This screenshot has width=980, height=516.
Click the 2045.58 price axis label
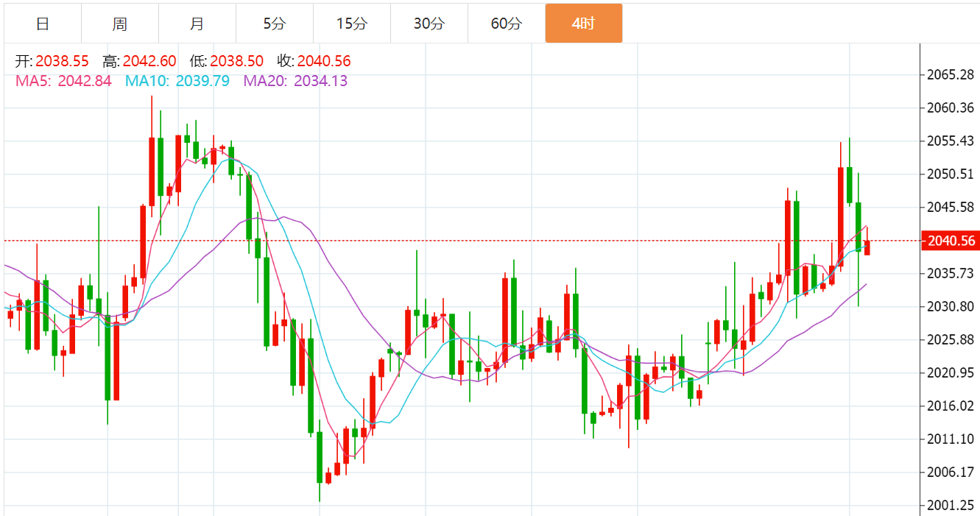coord(951,208)
